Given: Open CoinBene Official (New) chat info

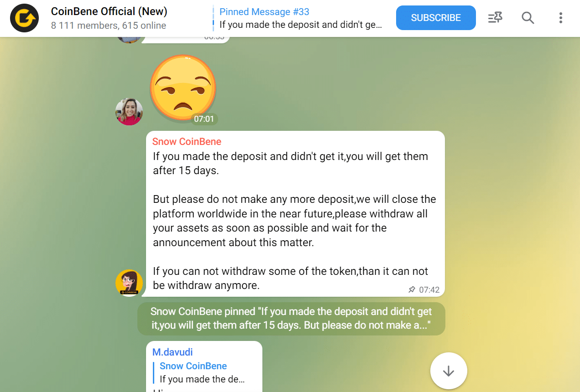Looking at the screenshot, I should click(x=109, y=11).
